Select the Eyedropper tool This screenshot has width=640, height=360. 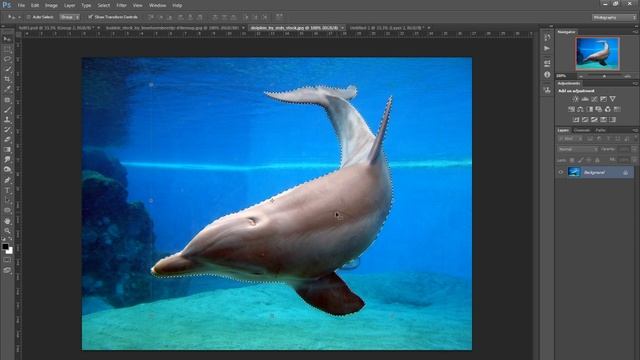coord(7,89)
